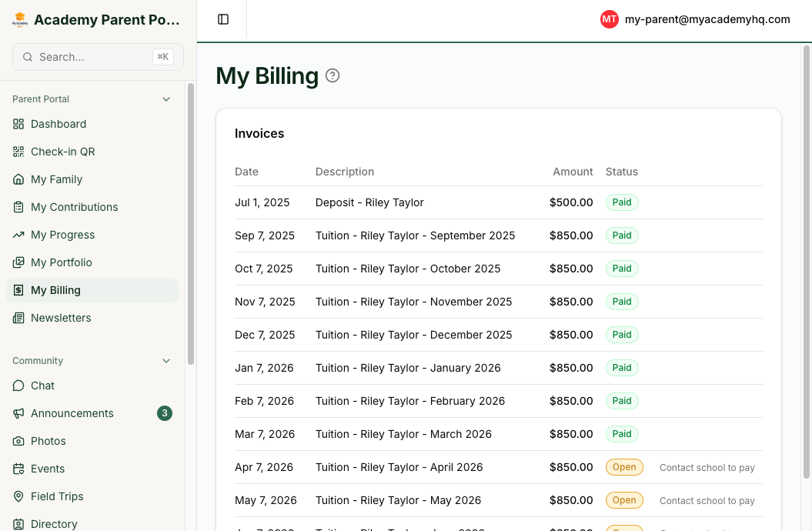Select 'Tuition - Riley Taylor - December 2025'

click(x=414, y=335)
